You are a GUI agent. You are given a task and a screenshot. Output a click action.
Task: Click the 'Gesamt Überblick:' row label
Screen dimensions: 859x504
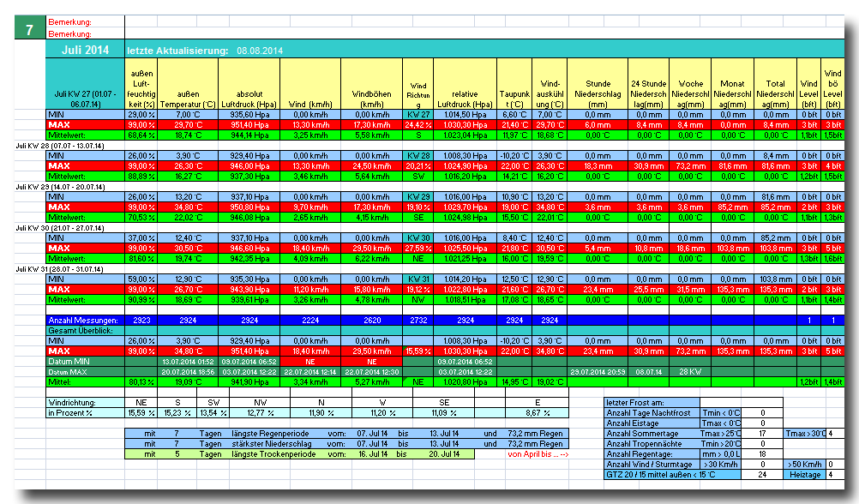tap(85, 331)
